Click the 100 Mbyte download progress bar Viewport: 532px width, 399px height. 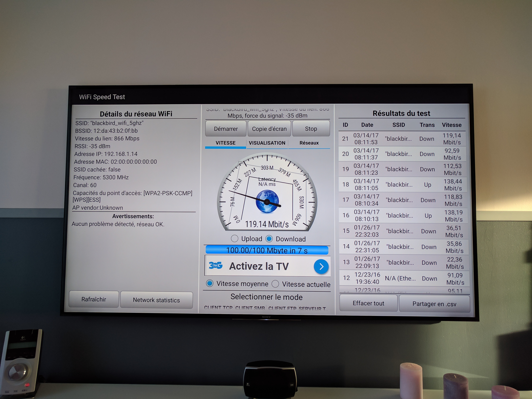point(267,250)
